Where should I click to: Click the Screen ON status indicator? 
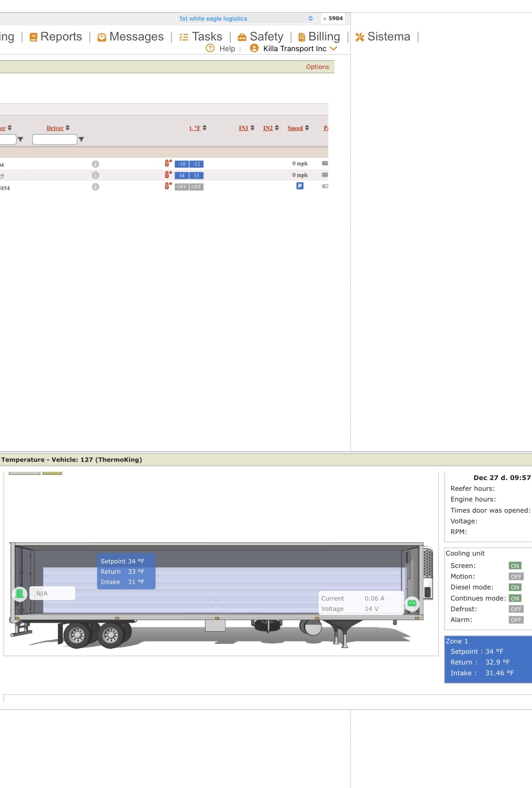pyautogui.click(x=515, y=566)
